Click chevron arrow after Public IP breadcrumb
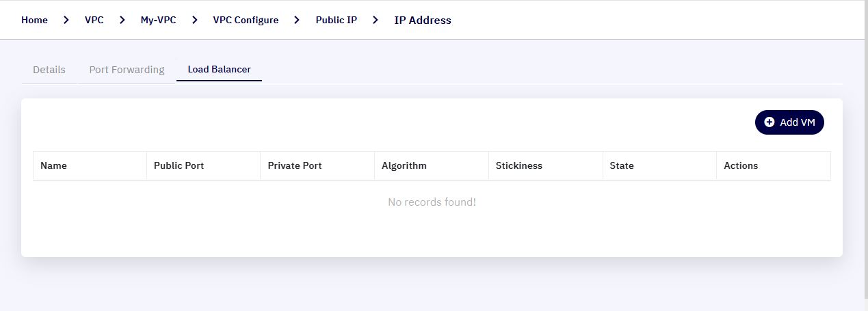The height and width of the screenshot is (311, 868). point(376,20)
